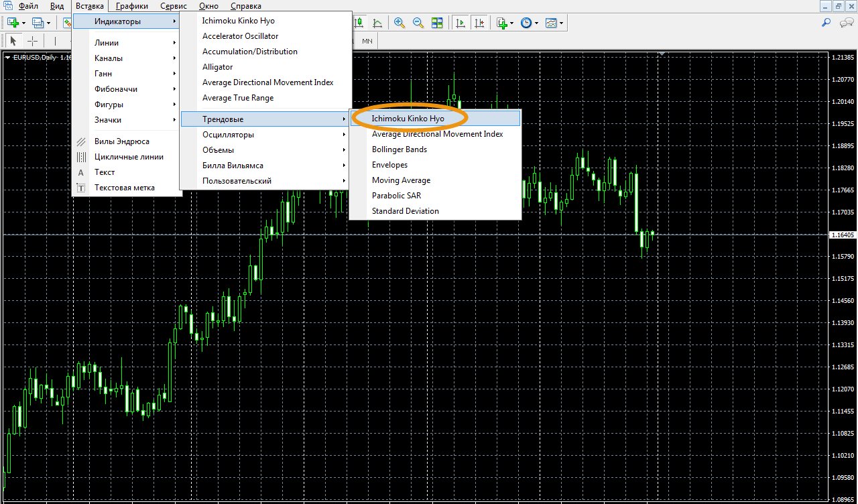Screen dimensions: 858x504
Task: Select the crosshair cursor tool
Action: pos(32,41)
